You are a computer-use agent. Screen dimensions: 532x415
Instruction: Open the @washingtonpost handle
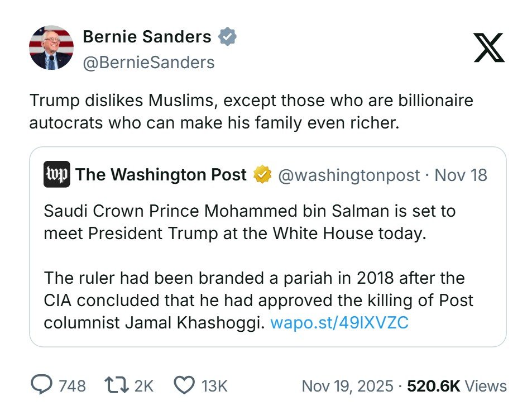(348, 175)
